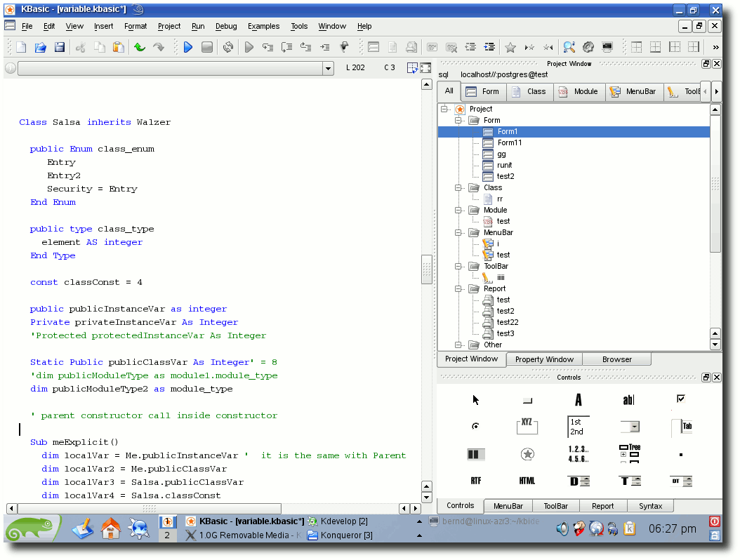Screen dimensions: 740x560
Task: Select the pointer tool in Controls
Action: [476, 400]
